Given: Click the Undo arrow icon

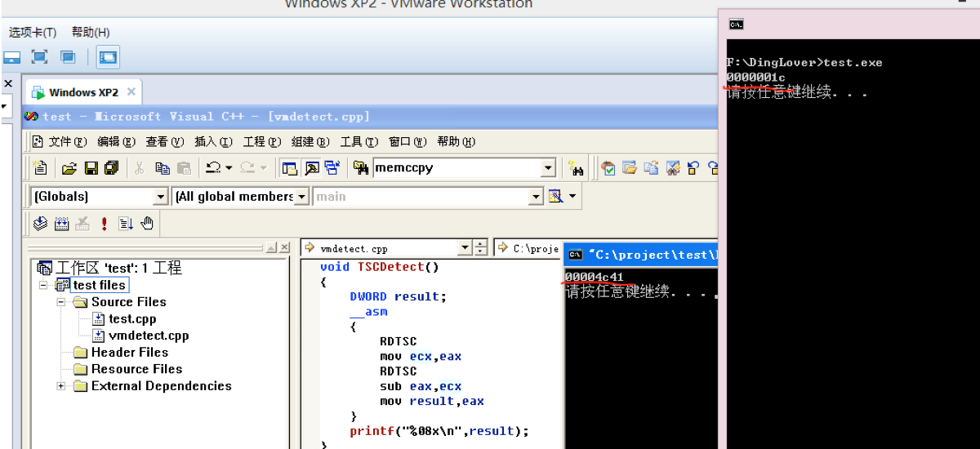Looking at the screenshot, I should coord(212,168).
